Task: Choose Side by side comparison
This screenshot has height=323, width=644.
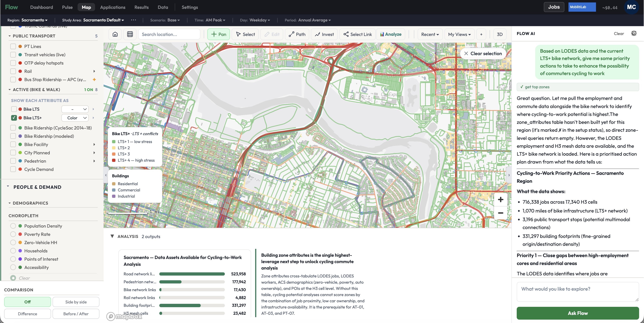Action: (76, 302)
